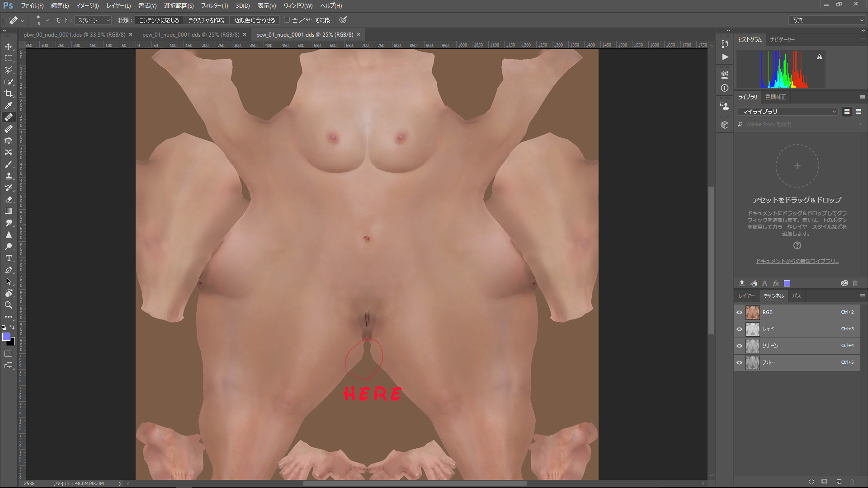Select Create Texture type option

pyautogui.click(x=206, y=20)
